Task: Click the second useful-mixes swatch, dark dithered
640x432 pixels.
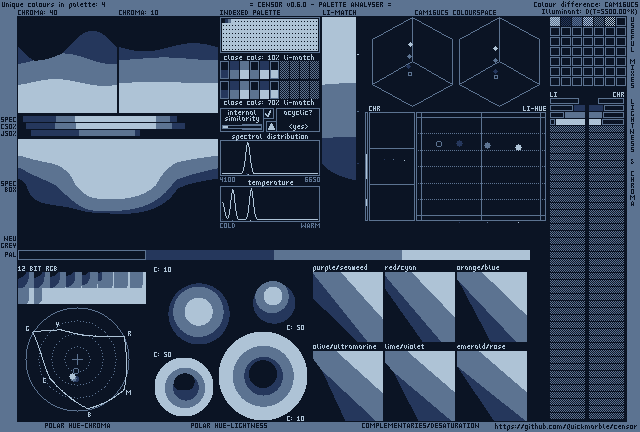Action: (x=566, y=22)
